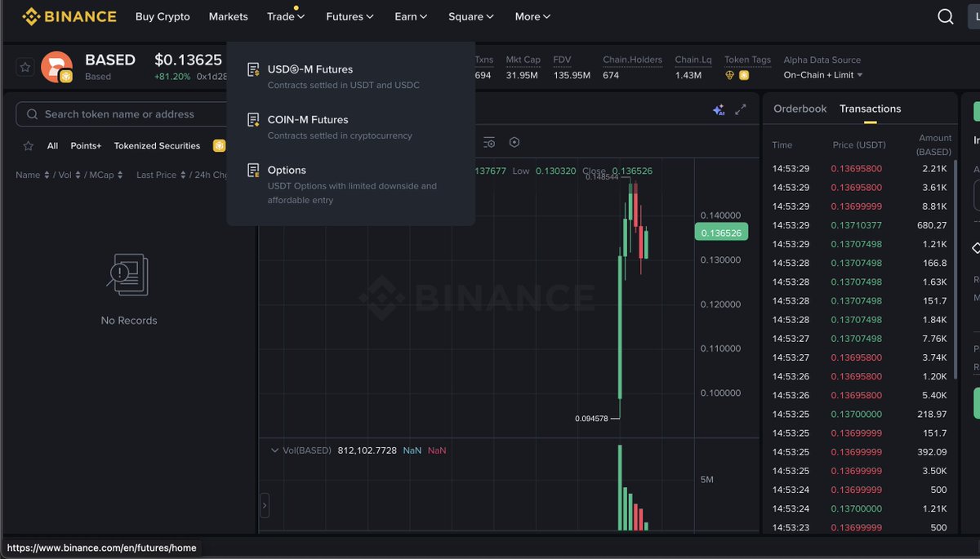Open the search magnifier in header
The width and height of the screenshot is (980, 559).
click(945, 16)
